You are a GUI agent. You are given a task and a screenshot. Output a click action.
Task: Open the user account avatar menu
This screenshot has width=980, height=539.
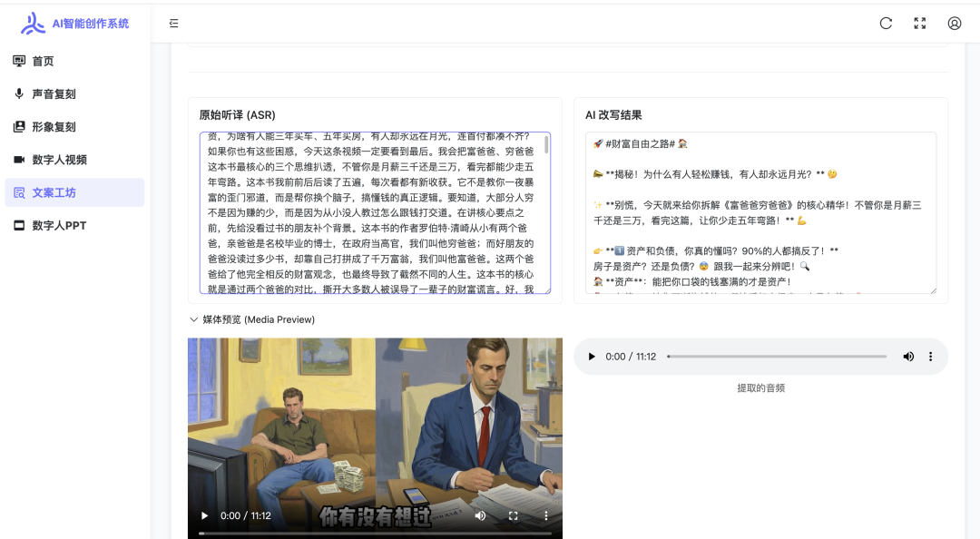pyautogui.click(x=954, y=23)
